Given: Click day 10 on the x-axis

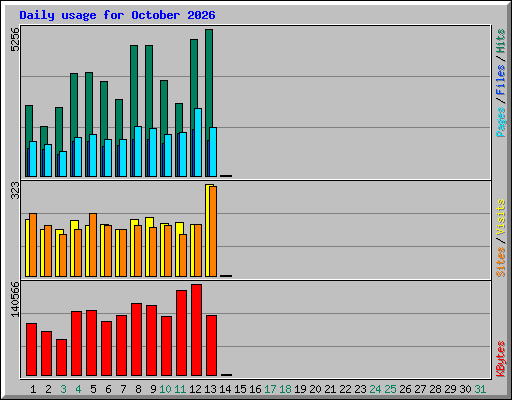Looking at the screenshot, I should (165, 389).
